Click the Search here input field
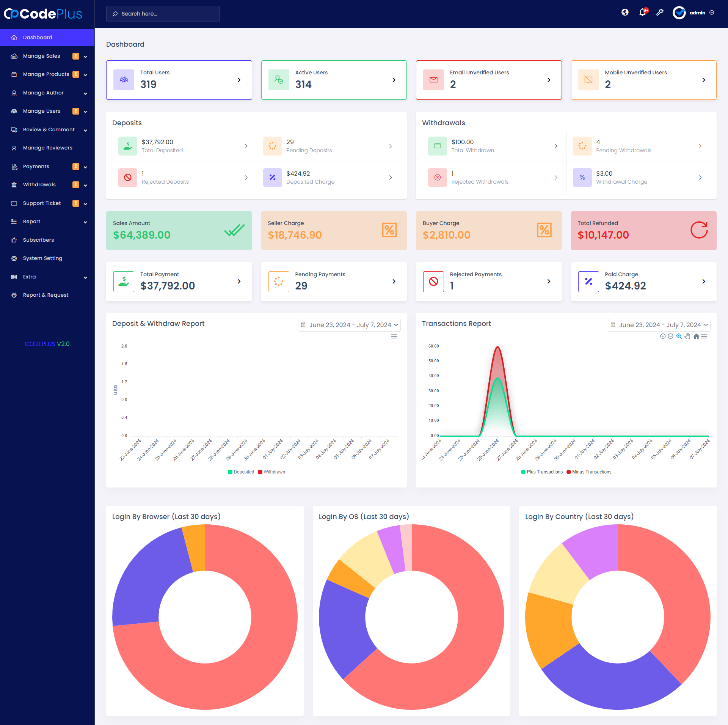 pyautogui.click(x=163, y=14)
